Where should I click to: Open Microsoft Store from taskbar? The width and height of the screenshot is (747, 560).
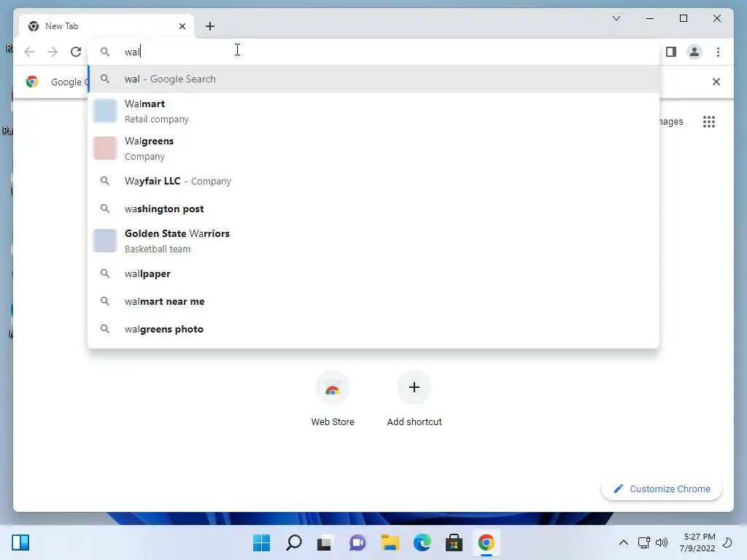(454, 542)
